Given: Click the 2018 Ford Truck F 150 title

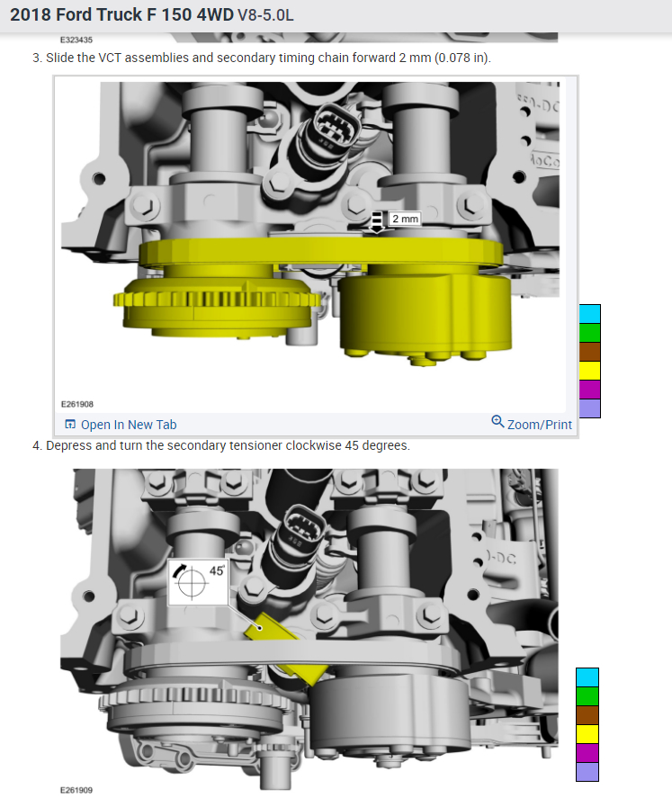Looking at the screenshot, I should (152, 14).
